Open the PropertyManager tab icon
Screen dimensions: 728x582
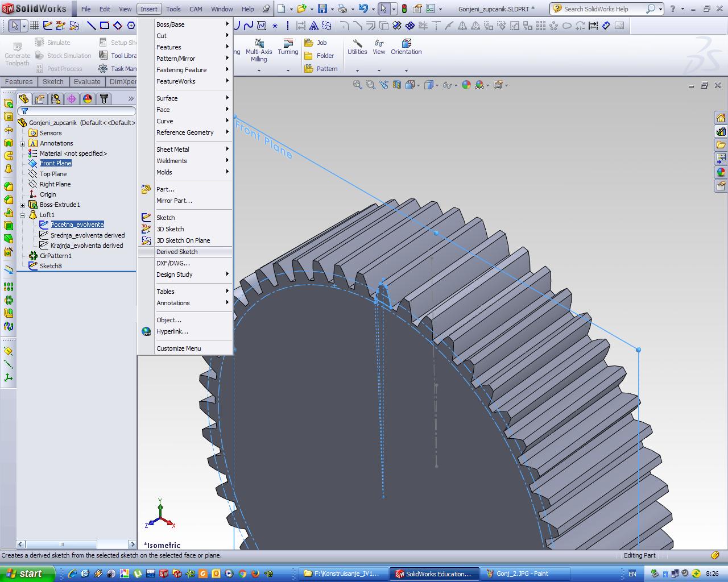pyautogui.click(x=40, y=99)
